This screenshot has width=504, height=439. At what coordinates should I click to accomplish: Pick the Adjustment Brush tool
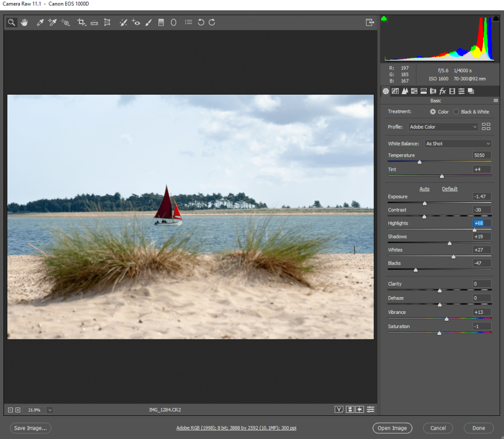tap(148, 22)
